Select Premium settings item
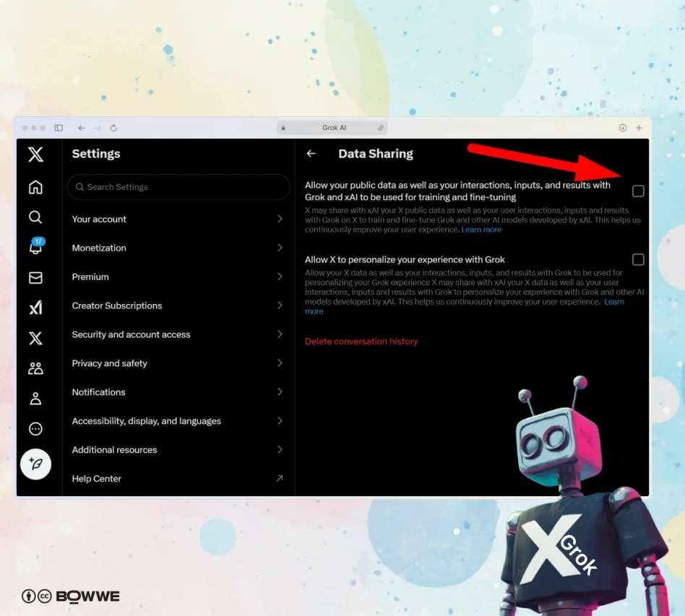The width and height of the screenshot is (685, 616). point(178,277)
